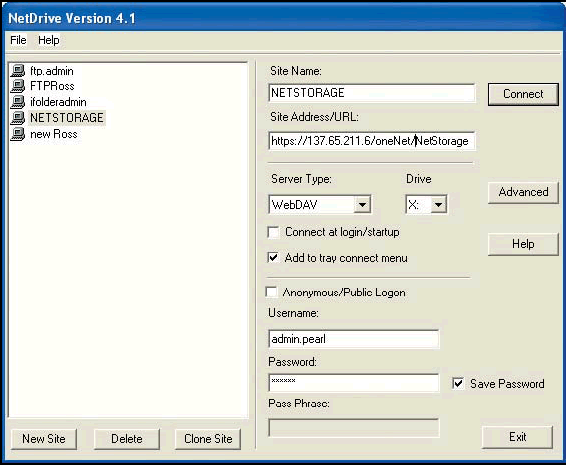Open the Advanced settings button

pos(523,192)
